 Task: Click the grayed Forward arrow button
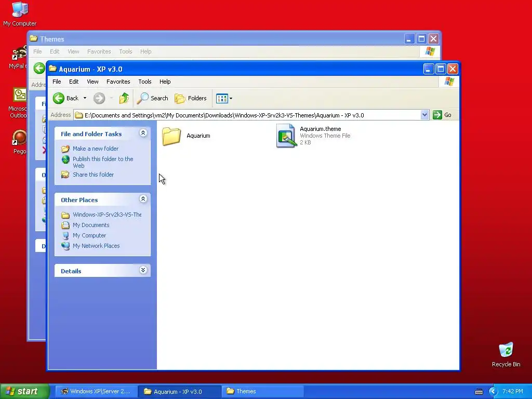click(x=99, y=98)
